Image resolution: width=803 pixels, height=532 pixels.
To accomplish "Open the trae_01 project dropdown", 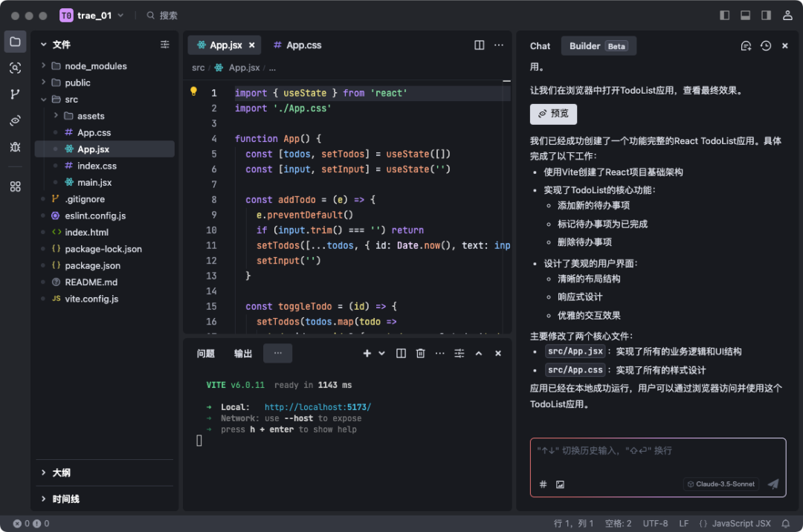I will click(x=92, y=16).
